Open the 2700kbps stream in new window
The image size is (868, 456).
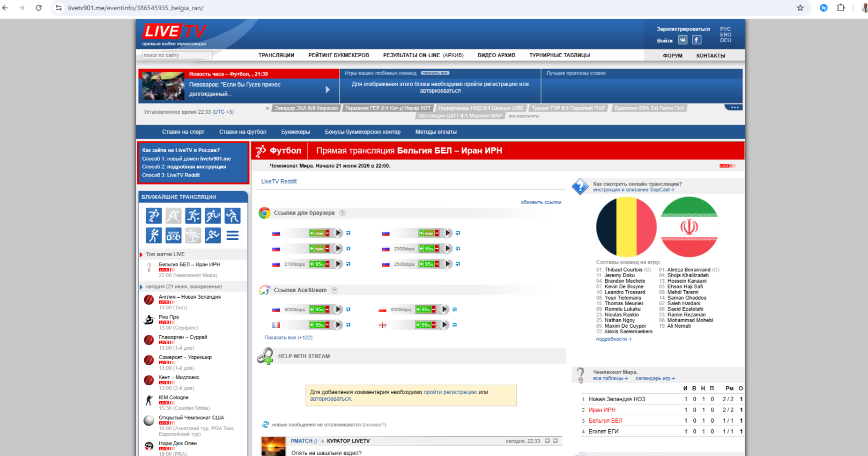(x=348, y=264)
